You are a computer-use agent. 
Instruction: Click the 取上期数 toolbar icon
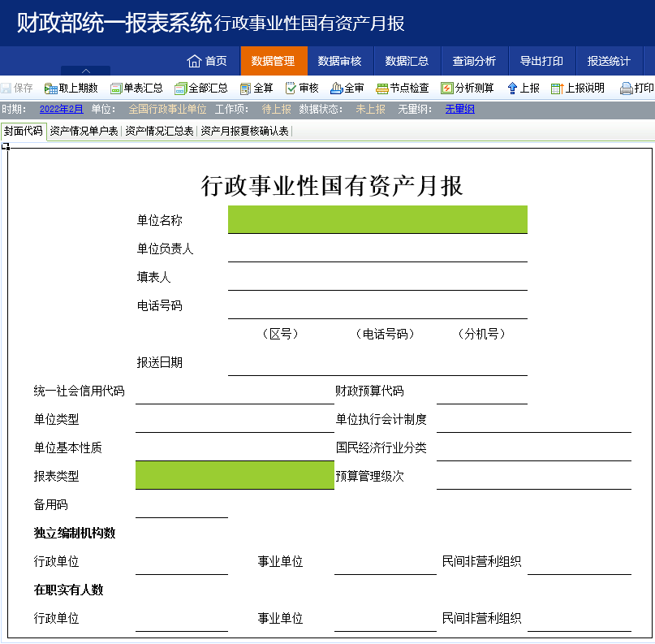[x=50, y=89]
